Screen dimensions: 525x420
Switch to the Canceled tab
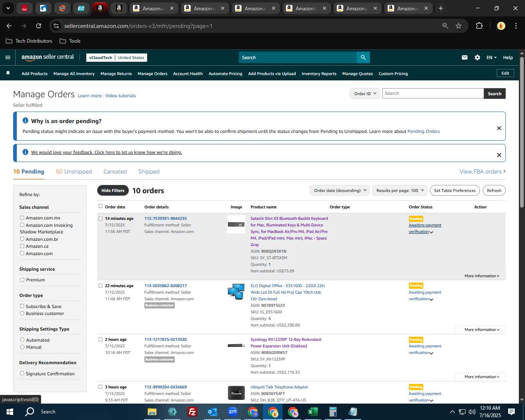click(115, 171)
